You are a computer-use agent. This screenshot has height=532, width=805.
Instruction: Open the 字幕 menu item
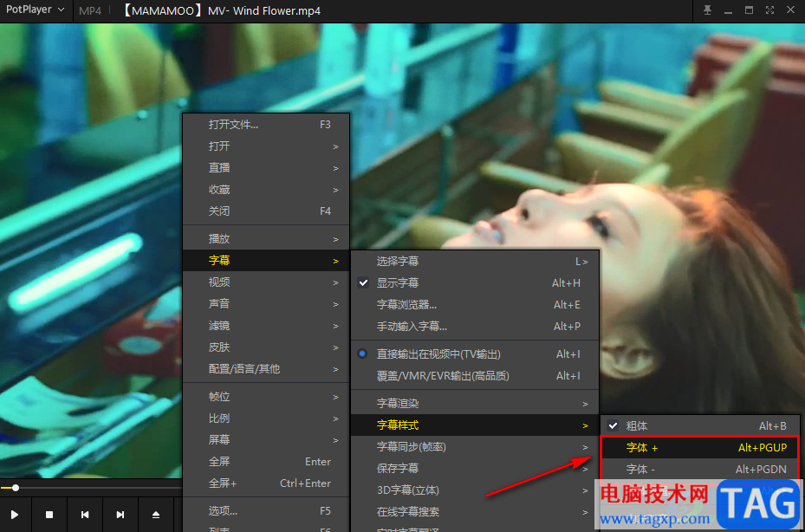[x=266, y=260]
